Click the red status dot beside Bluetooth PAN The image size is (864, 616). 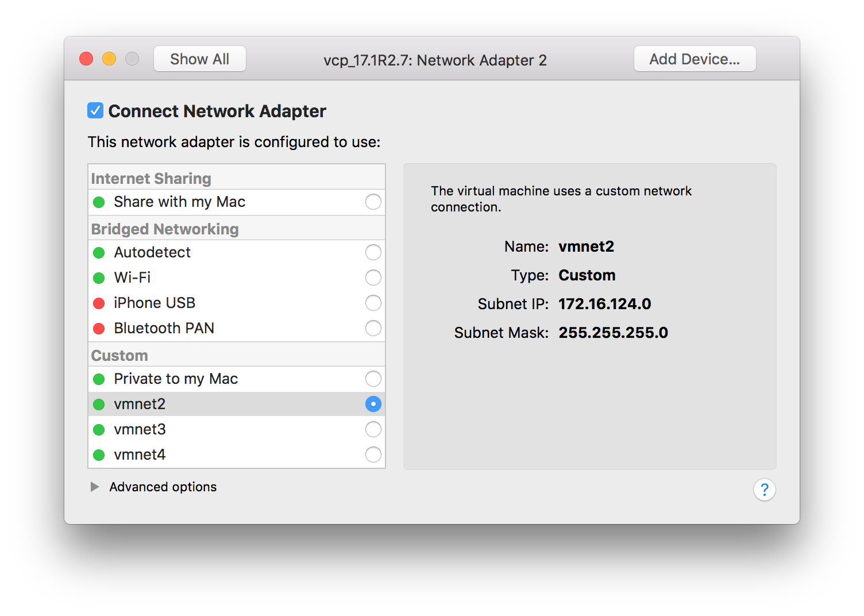coord(99,329)
